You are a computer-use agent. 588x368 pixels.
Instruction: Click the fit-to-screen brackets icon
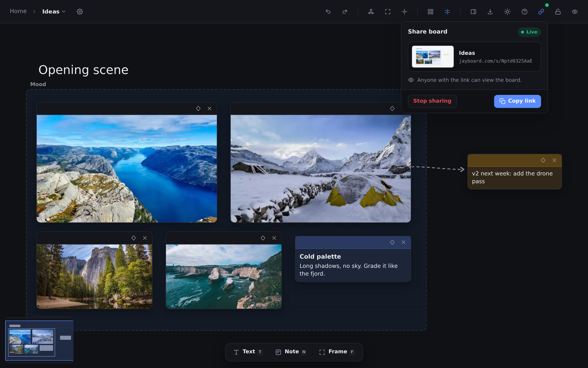point(388,12)
